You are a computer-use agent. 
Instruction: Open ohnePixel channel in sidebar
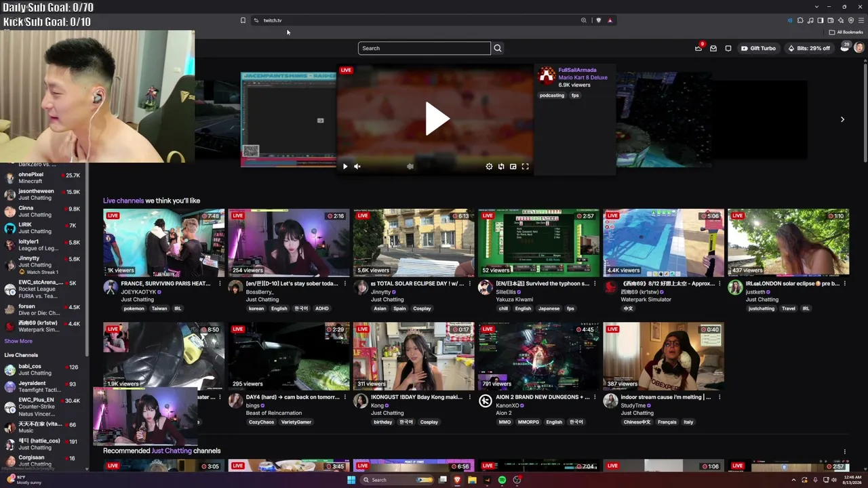click(43, 178)
